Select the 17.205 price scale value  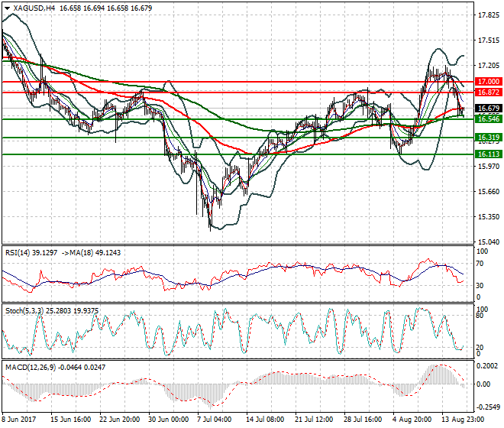(489, 66)
